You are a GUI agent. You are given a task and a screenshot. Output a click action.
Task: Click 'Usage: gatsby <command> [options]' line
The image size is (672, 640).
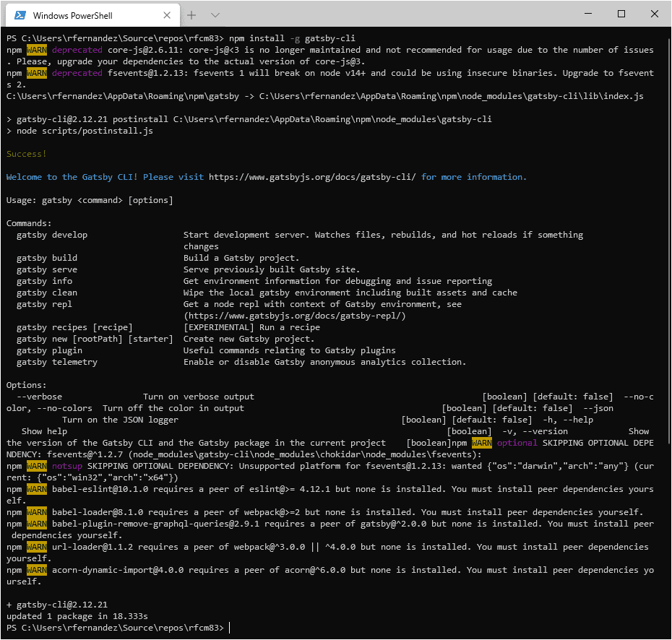(90, 200)
